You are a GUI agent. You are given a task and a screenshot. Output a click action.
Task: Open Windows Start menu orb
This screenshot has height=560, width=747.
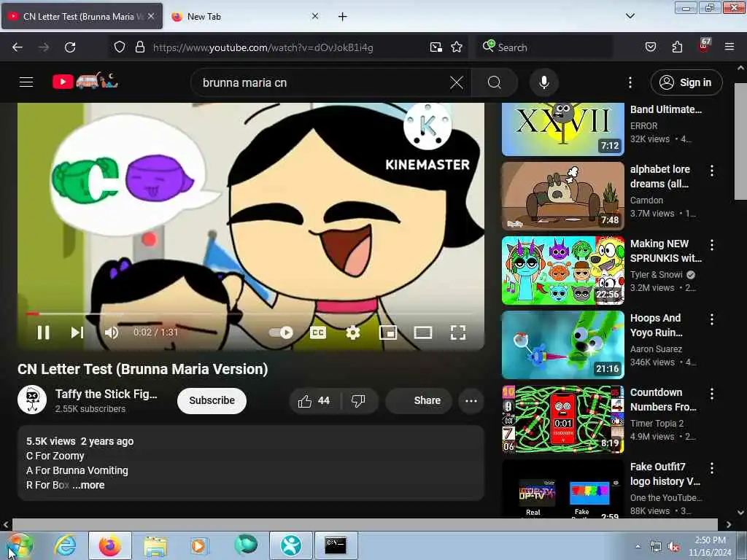pyautogui.click(x=20, y=545)
